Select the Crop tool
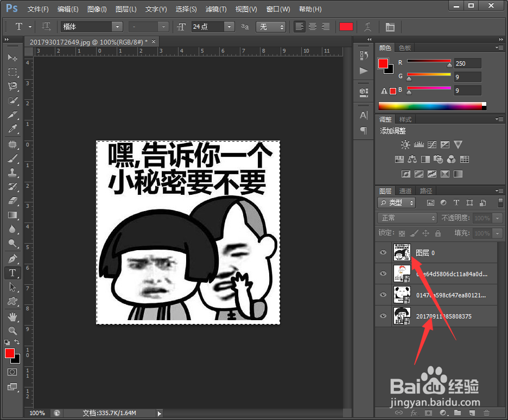 click(x=12, y=114)
